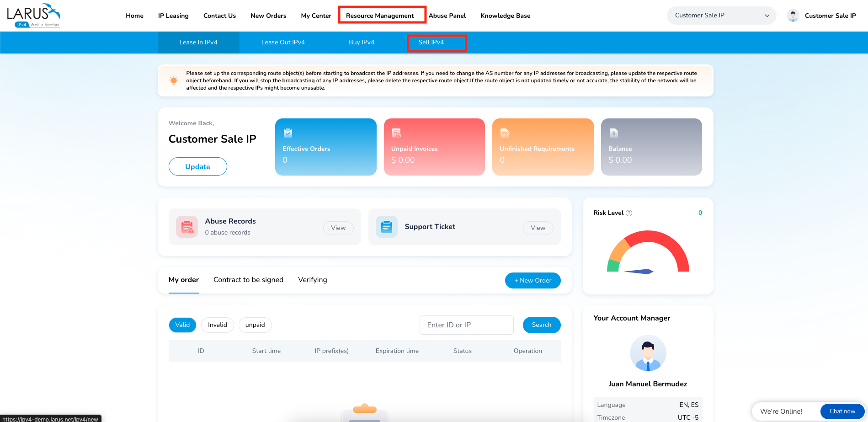Open My Center menu
Viewport: 868px width, 422px height.
point(316,16)
